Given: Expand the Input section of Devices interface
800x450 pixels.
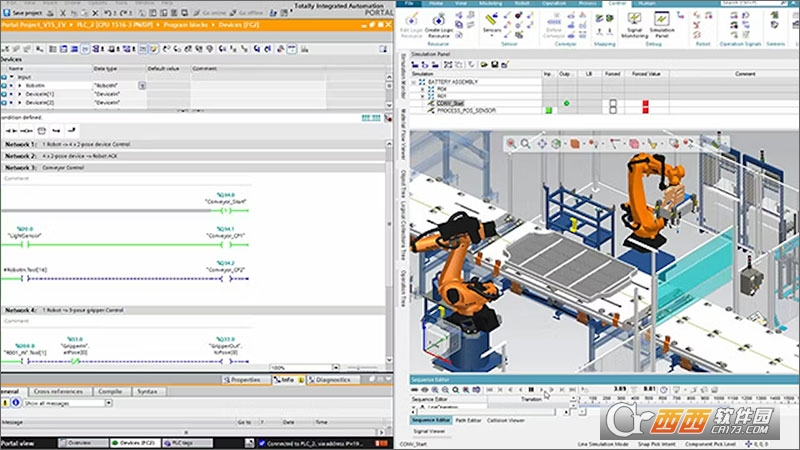Looking at the screenshot, I should 12,77.
